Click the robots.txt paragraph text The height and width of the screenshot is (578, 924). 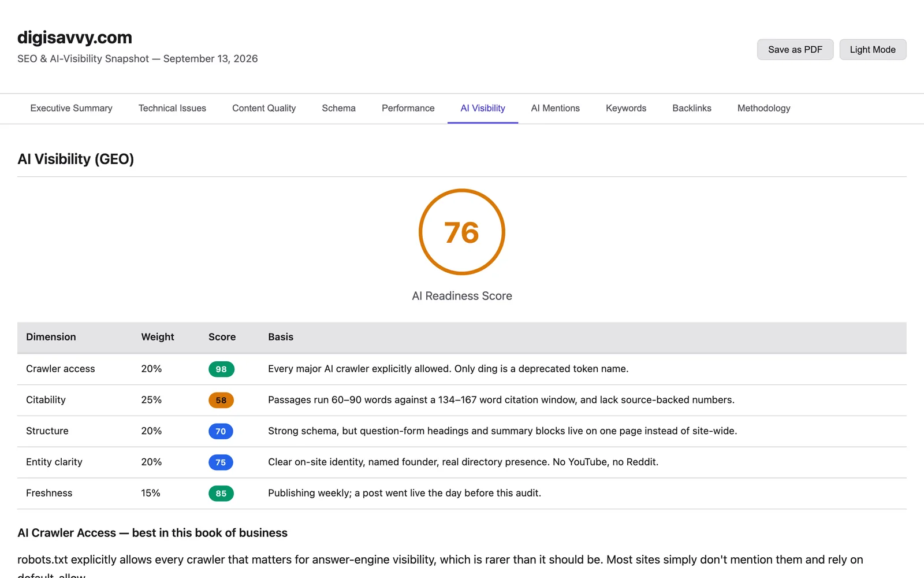click(440, 566)
